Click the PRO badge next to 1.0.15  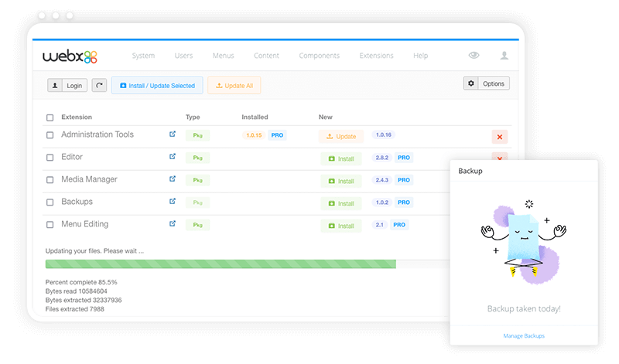tap(277, 135)
